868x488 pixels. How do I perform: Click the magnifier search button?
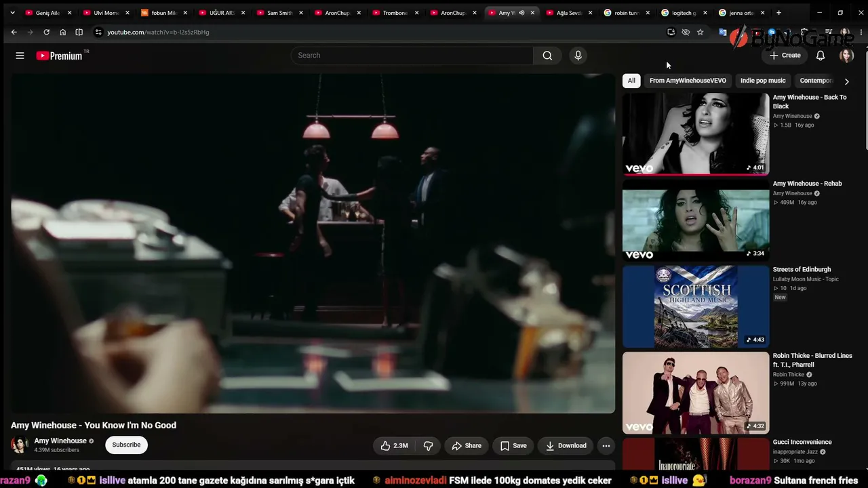[547, 56]
